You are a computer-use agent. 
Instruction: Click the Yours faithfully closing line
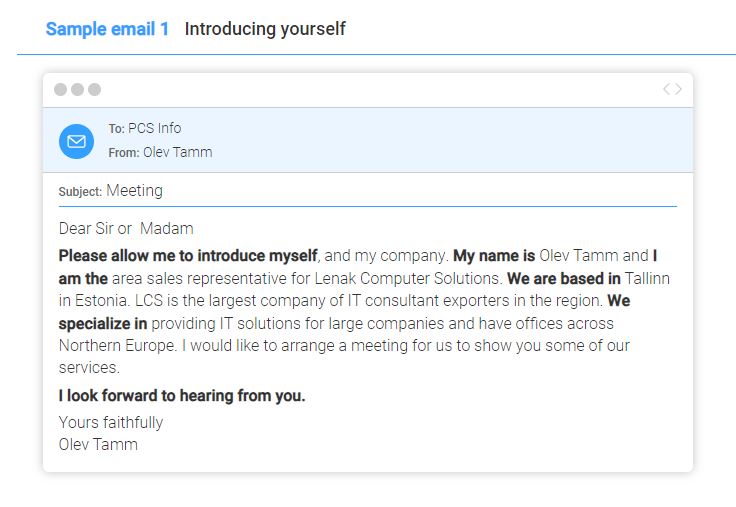[x=111, y=422]
